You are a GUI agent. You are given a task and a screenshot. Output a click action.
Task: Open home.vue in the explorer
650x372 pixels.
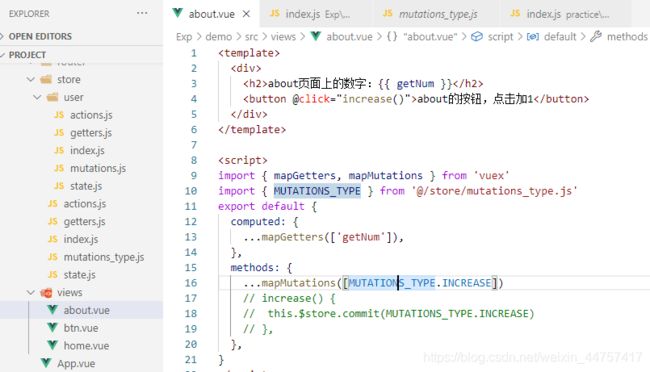pos(86,346)
